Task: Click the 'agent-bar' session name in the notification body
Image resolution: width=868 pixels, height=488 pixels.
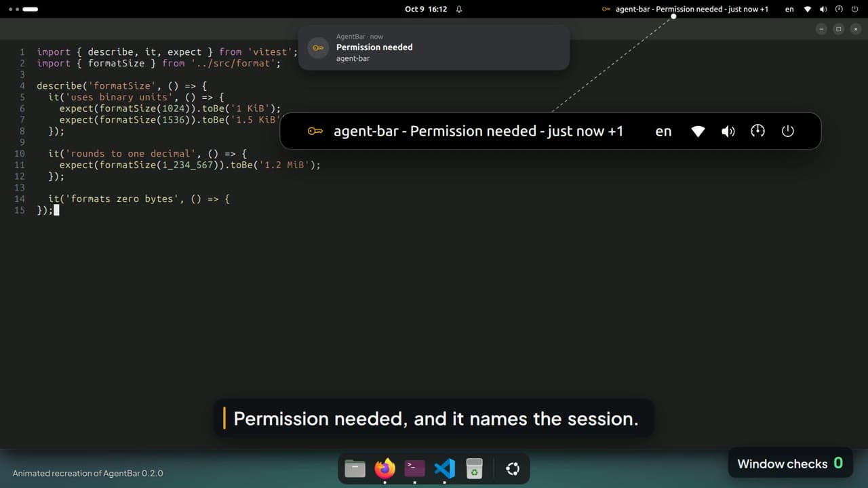Action: click(x=353, y=58)
